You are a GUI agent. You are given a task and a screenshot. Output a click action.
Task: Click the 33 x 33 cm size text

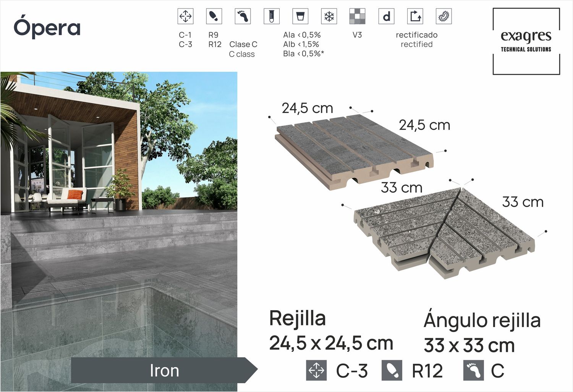tap(469, 345)
